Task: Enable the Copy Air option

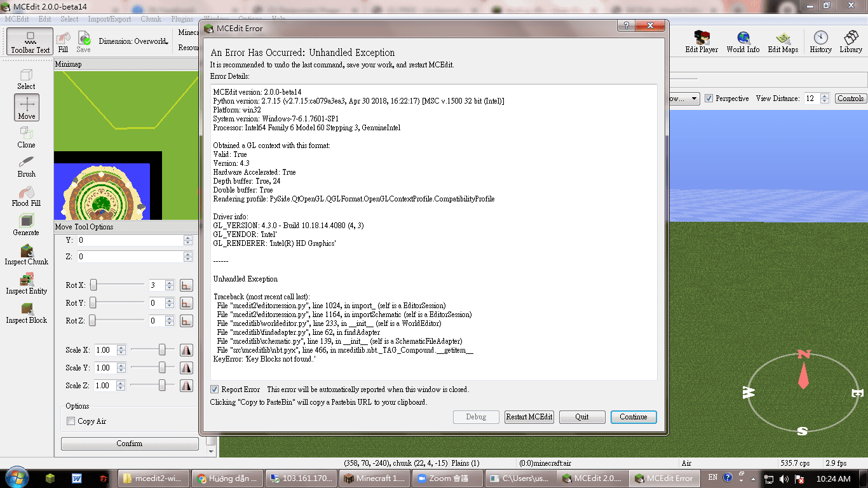Action: point(71,421)
